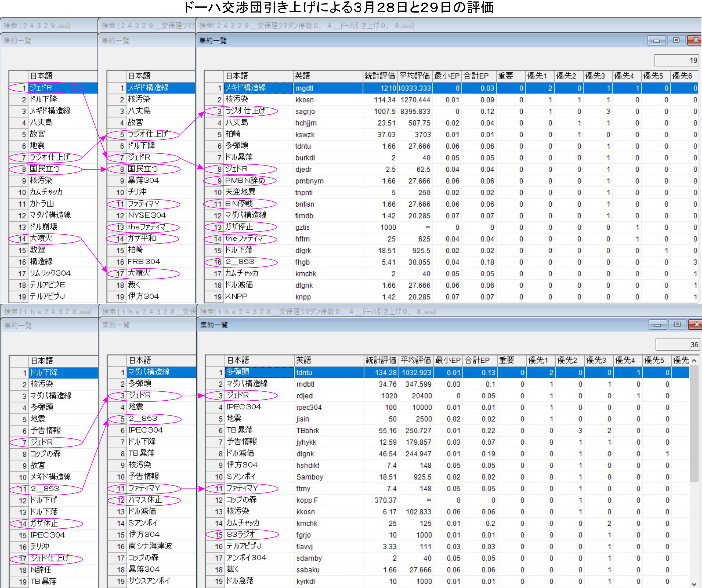Select the rdjed cell

pos(329,396)
